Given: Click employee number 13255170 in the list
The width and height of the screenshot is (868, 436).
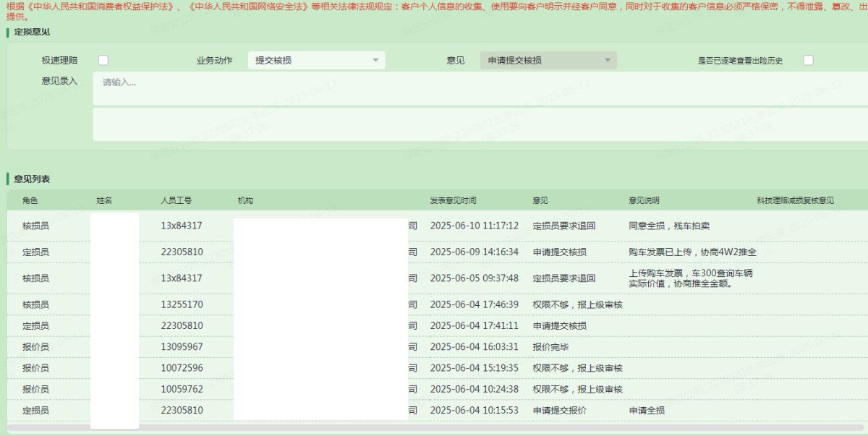Looking at the screenshot, I should [182, 304].
